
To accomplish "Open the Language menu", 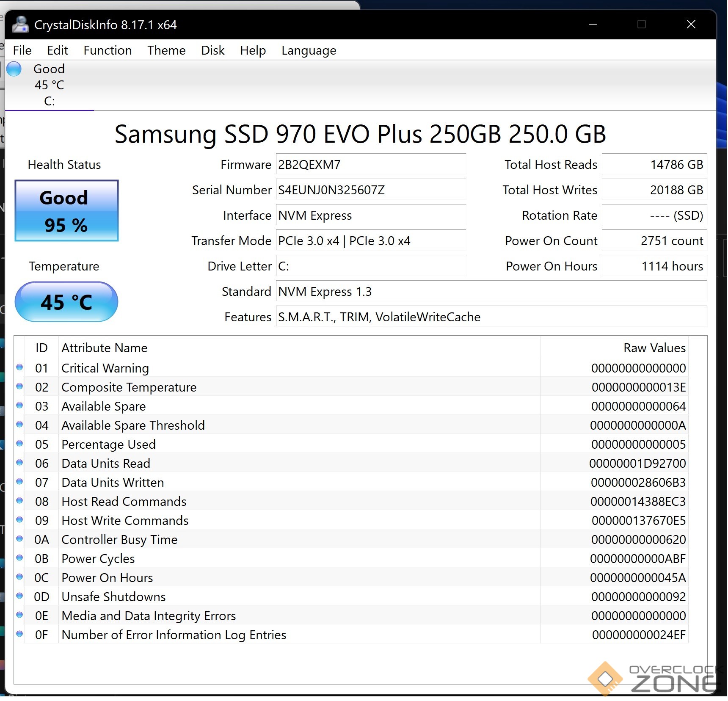I will (x=309, y=50).
